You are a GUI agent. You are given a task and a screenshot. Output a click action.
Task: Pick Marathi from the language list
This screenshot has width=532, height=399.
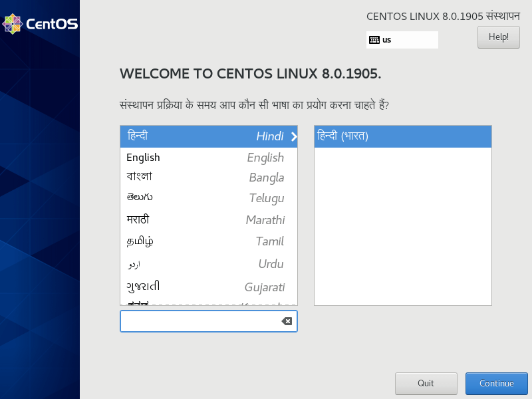point(208,219)
